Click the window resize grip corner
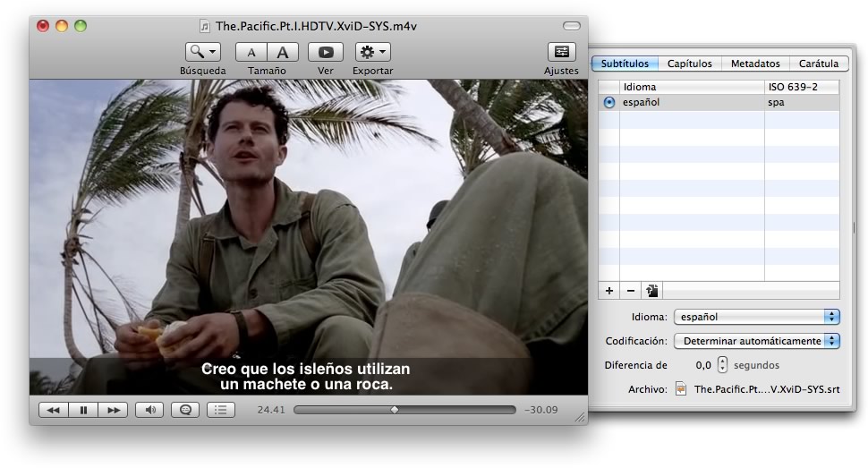This screenshot has width=868, height=468. pyautogui.click(x=580, y=418)
